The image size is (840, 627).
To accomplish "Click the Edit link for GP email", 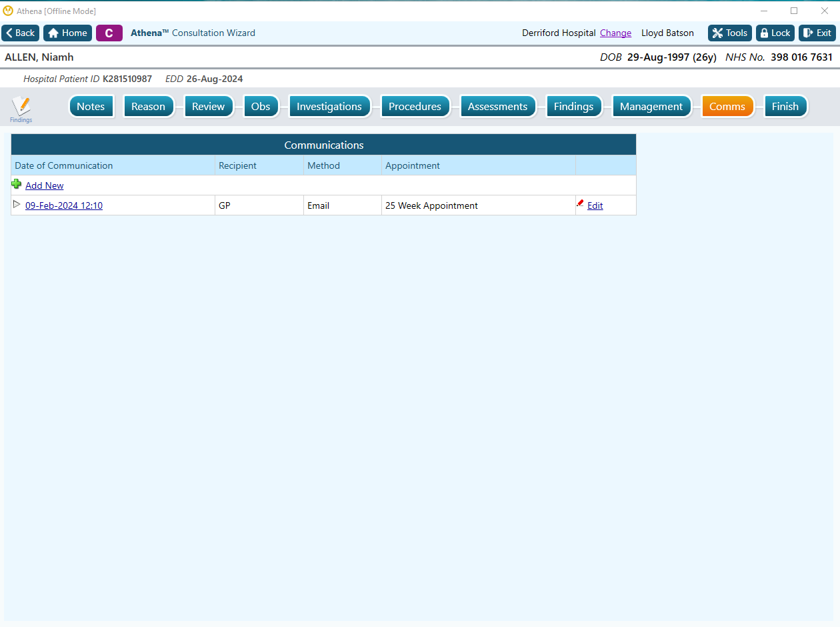I will (x=595, y=205).
